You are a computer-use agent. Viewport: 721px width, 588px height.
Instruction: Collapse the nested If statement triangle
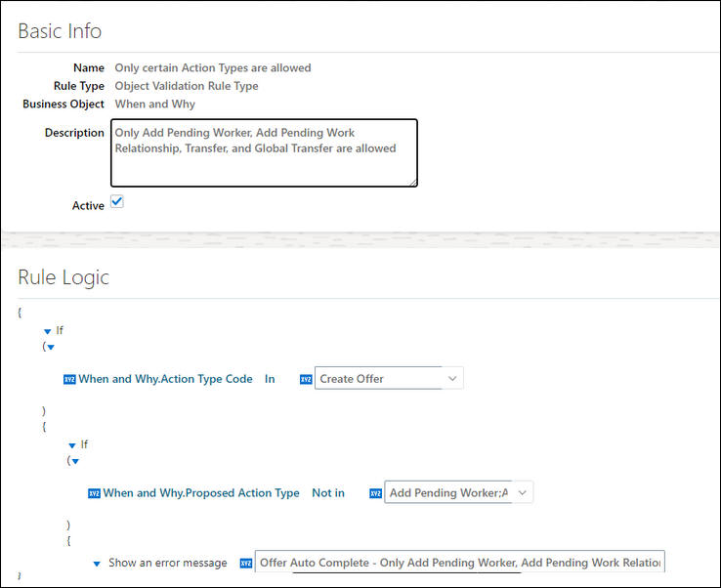point(72,445)
